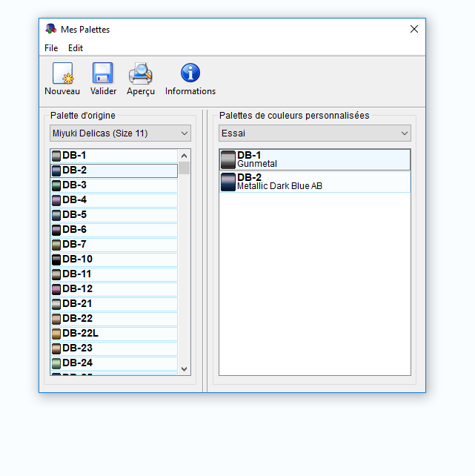This screenshot has height=476, width=475.
Task: Save with the Valider floppy disk icon
Action: point(103,73)
